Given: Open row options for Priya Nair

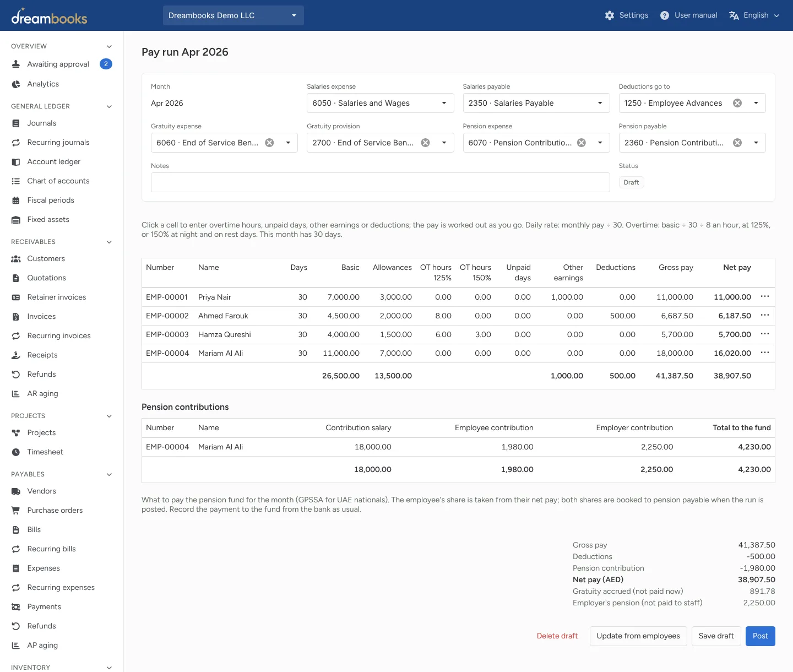Looking at the screenshot, I should pyautogui.click(x=764, y=296).
